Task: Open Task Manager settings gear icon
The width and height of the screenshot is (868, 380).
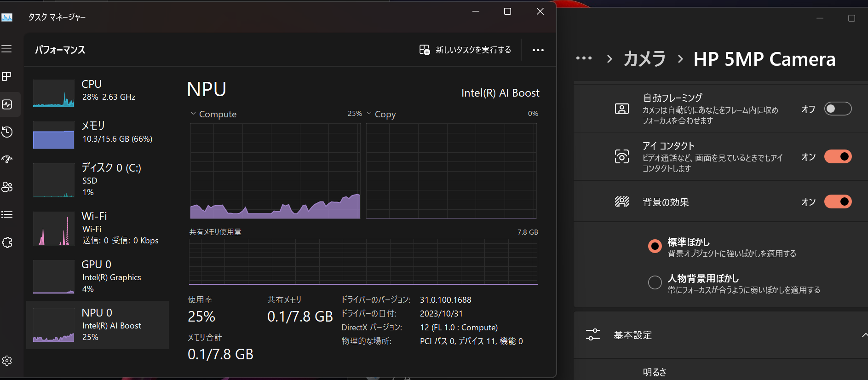Action: [7, 361]
